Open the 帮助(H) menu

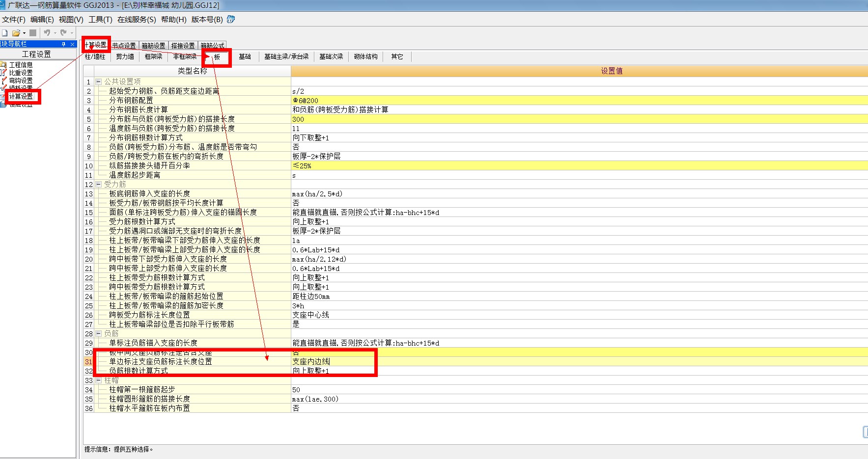pyautogui.click(x=174, y=19)
